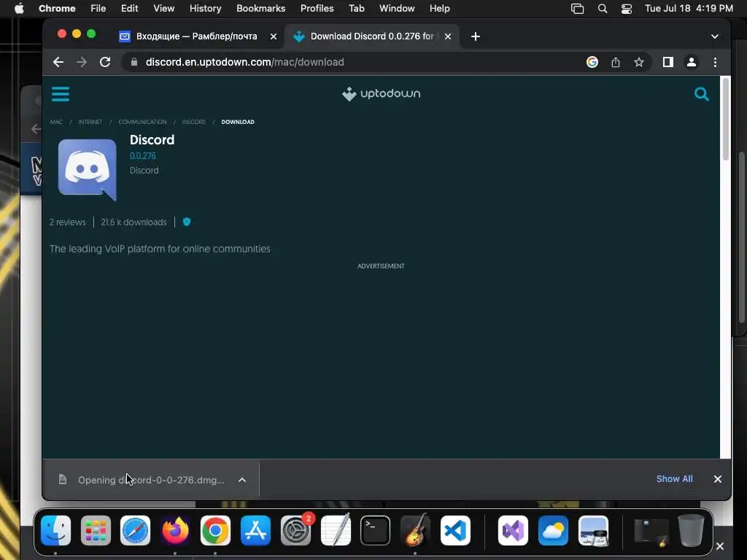Switch to Входящие Рамблер/почта tab
Viewport: 747px width, 560px height.
[196, 36]
